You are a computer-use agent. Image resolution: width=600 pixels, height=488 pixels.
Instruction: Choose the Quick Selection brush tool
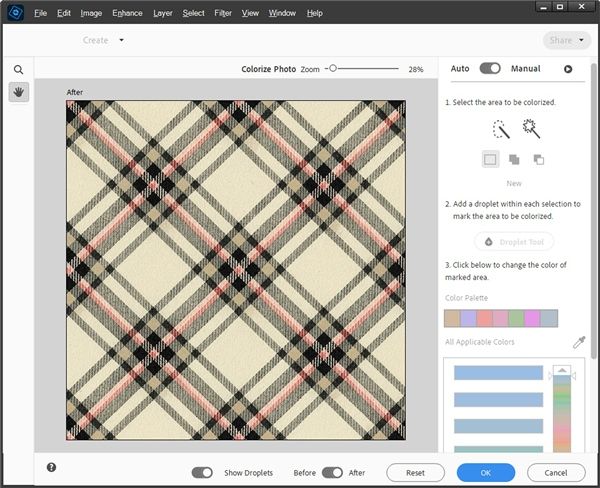(x=501, y=129)
